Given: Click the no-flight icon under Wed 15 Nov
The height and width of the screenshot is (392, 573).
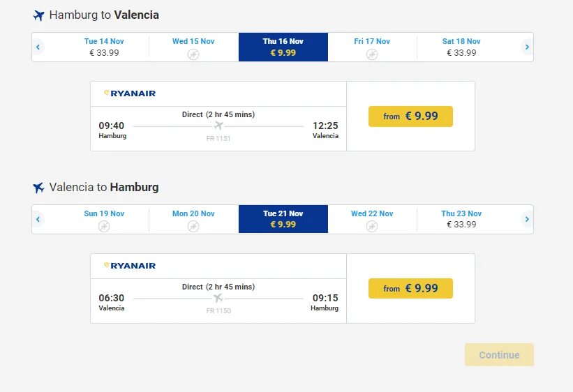Looking at the screenshot, I should coord(193,54).
